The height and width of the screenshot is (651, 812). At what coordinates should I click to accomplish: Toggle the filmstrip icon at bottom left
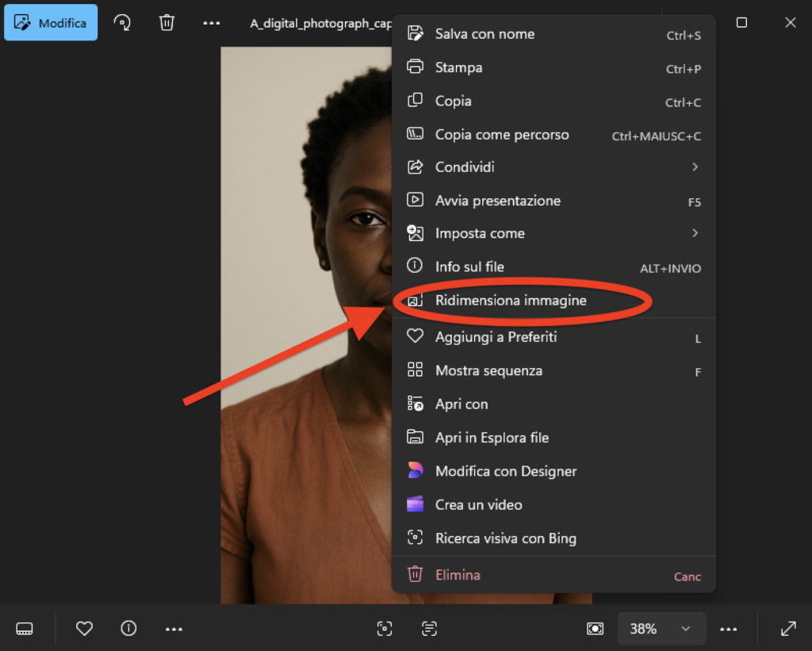[25, 629]
